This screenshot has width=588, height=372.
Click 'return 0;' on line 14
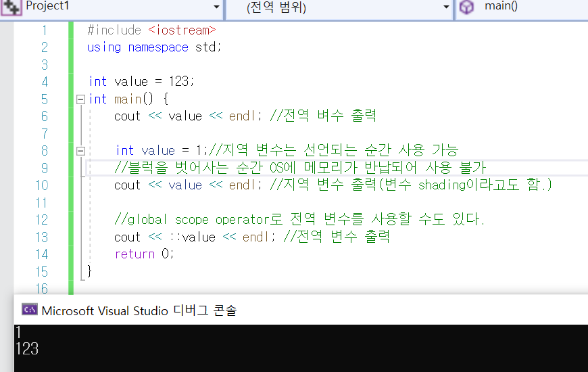(x=145, y=254)
